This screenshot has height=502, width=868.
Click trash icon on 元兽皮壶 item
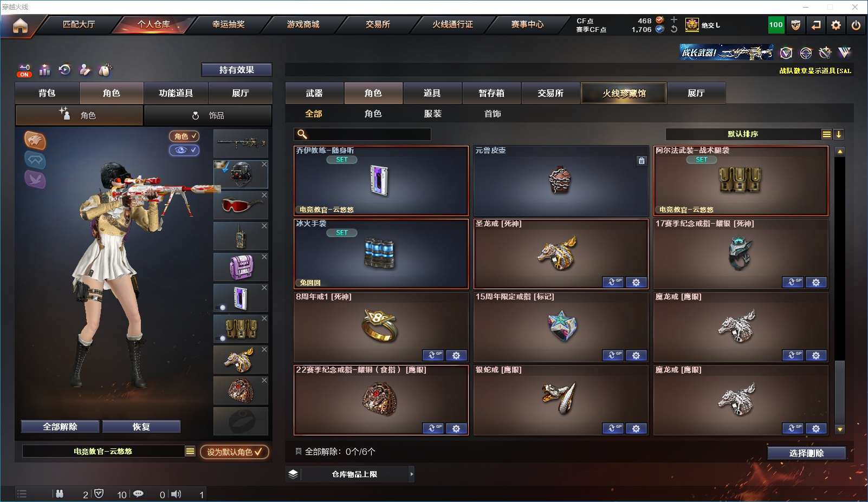coord(642,161)
